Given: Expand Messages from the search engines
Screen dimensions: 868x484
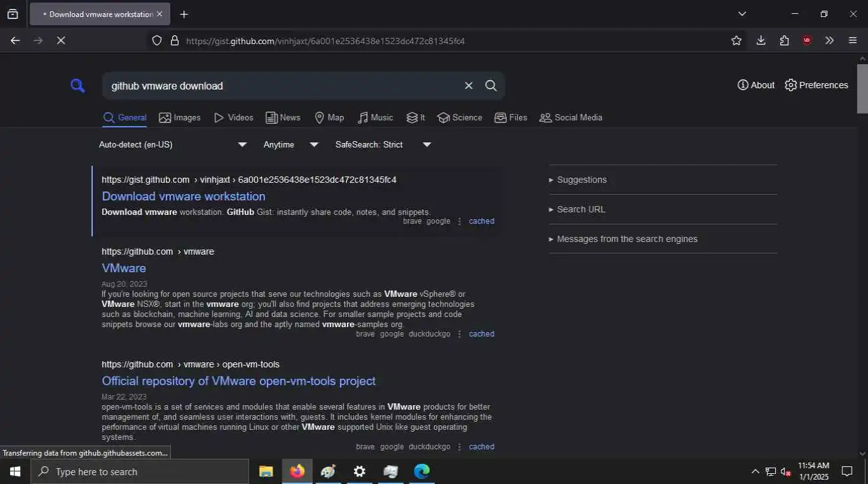Looking at the screenshot, I should pyautogui.click(x=663, y=239).
